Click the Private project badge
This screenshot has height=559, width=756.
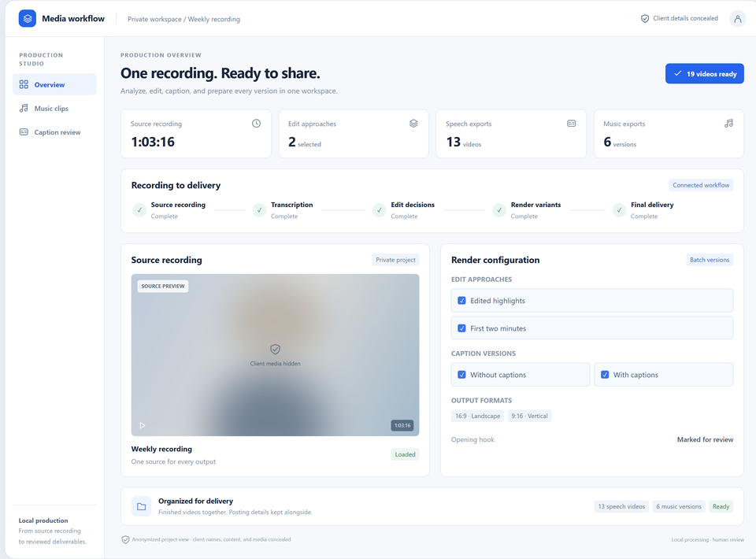(395, 260)
